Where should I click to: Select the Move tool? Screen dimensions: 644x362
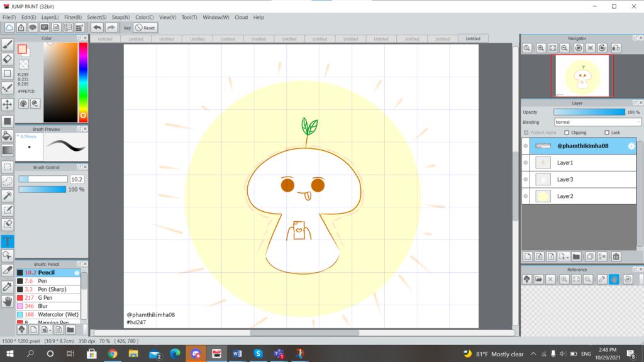[x=8, y=104]
